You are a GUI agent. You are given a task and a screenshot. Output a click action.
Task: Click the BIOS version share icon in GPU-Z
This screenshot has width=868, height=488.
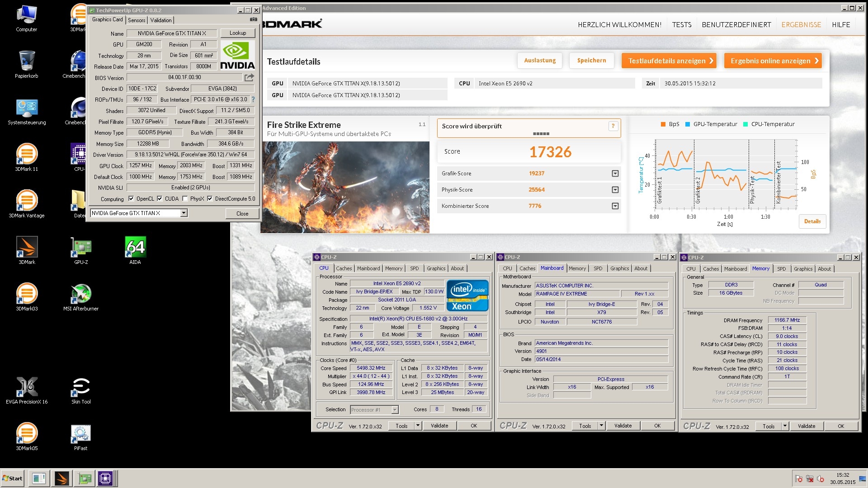coord(249,78)
